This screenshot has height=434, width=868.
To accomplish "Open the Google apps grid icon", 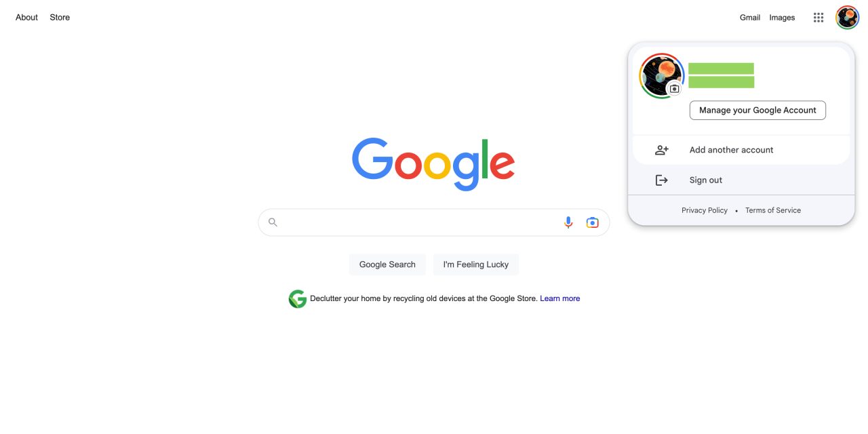I will coord(818,18).
